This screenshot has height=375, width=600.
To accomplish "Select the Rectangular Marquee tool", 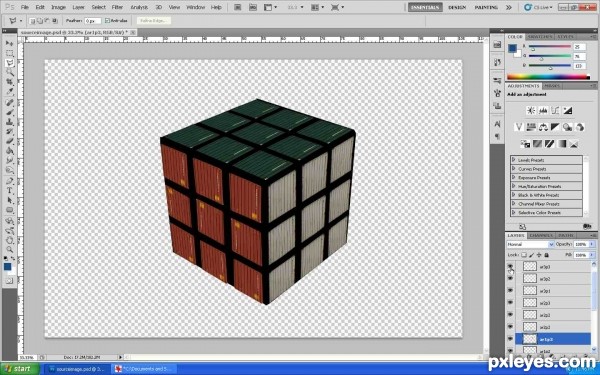I will pos(9,53).
